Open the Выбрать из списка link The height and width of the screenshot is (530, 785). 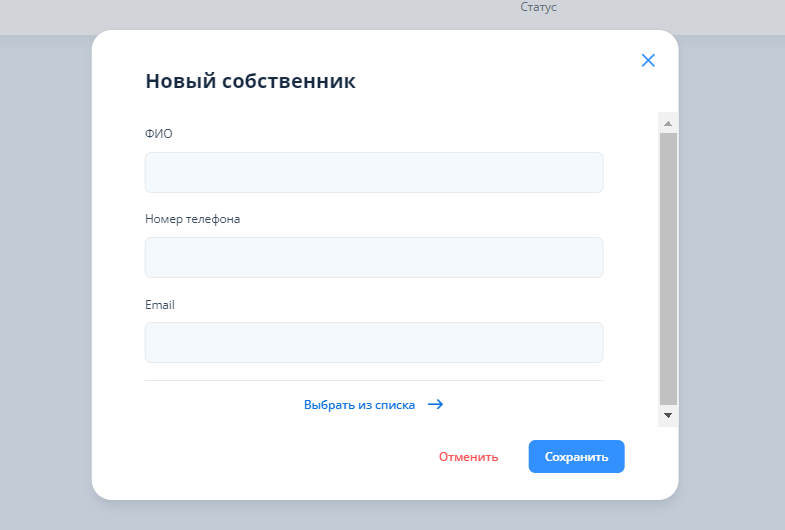(359, 405)
